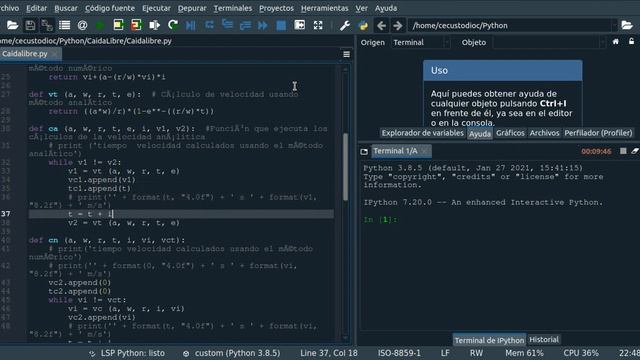Viewport: 640px width, 360px height.
Task: Switch to the Perfilador (Profiler) tab
Action: 598,133
